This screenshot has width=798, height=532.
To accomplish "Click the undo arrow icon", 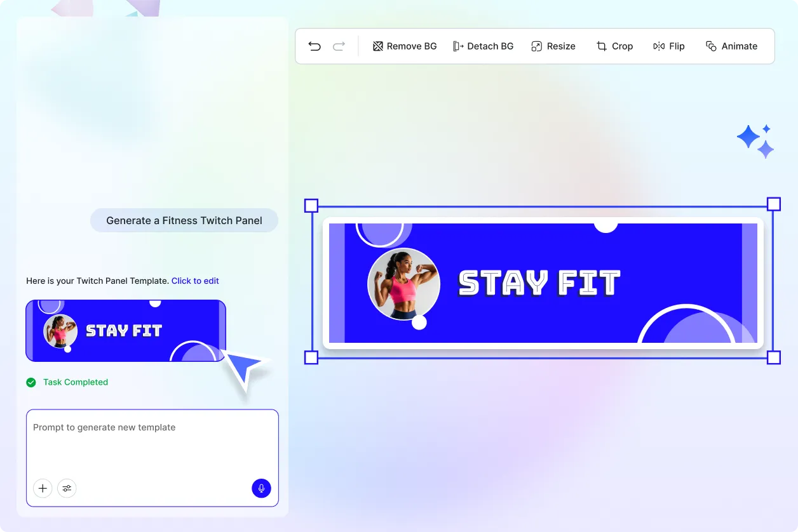I will [314, 46].
